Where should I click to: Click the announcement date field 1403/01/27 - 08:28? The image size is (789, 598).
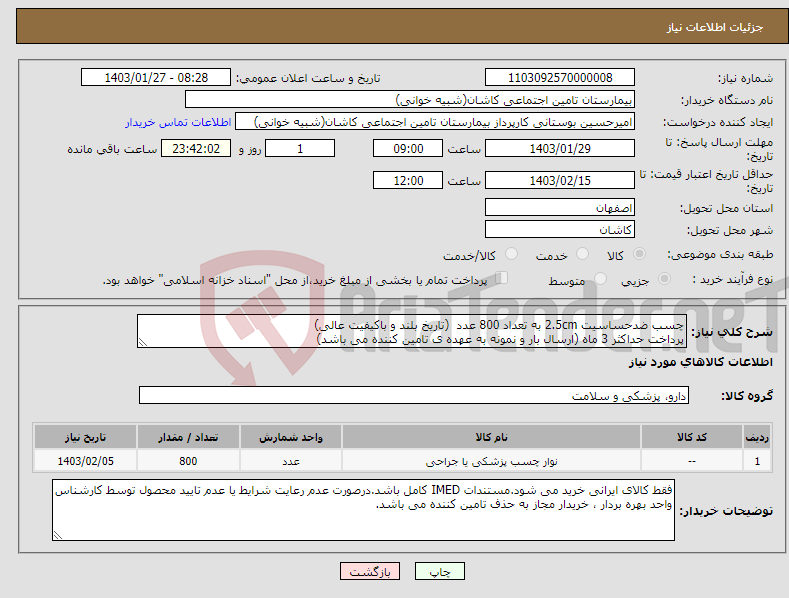[156, 78]
